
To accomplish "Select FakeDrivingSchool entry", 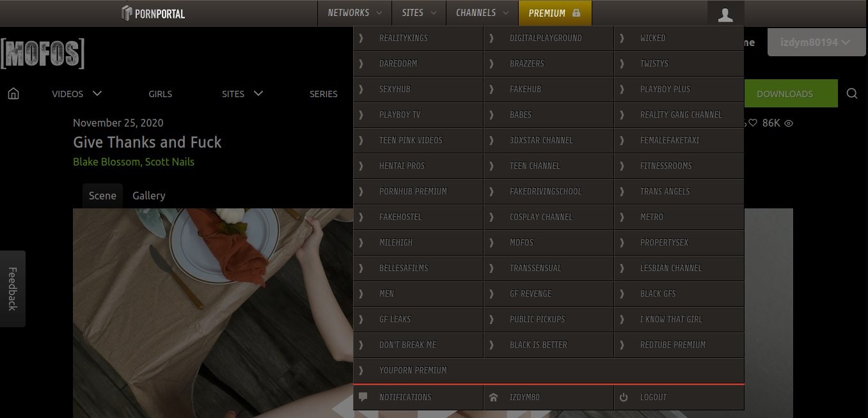I will [549, 191].
